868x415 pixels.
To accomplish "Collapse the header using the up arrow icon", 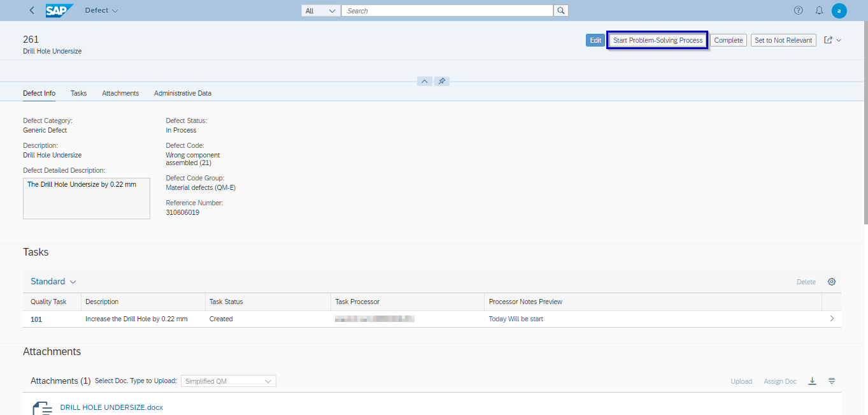I will pyautogui.click(x=424, y=81).
